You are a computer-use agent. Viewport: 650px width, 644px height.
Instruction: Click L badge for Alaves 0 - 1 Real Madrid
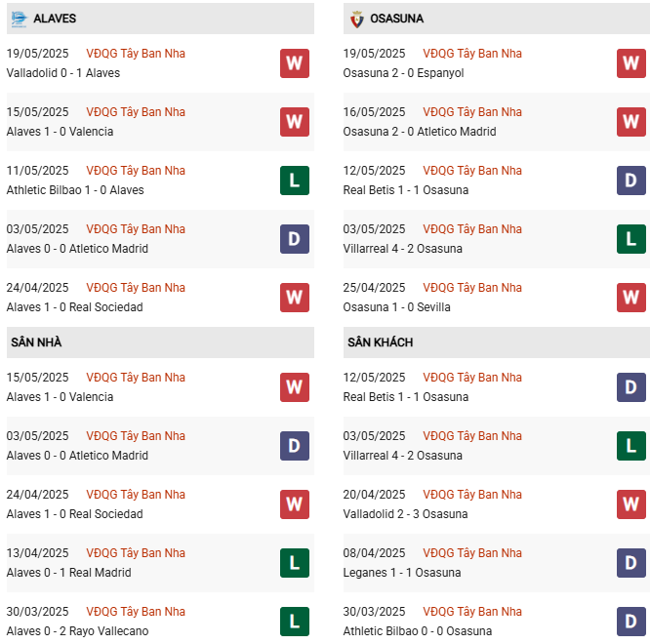(295, 563)
